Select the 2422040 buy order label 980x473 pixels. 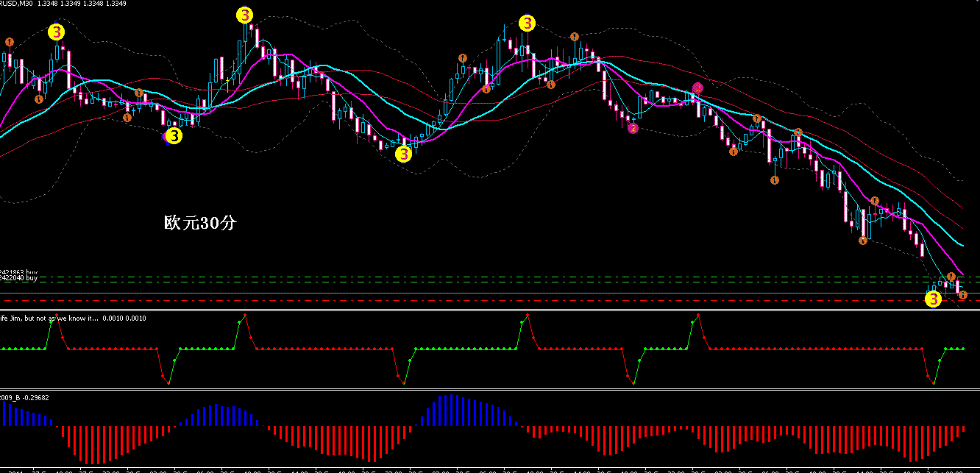click(x=18, y=279)
